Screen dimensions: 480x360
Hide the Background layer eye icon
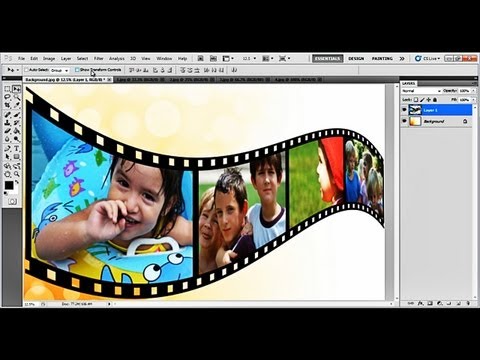(x=404, y=121)
